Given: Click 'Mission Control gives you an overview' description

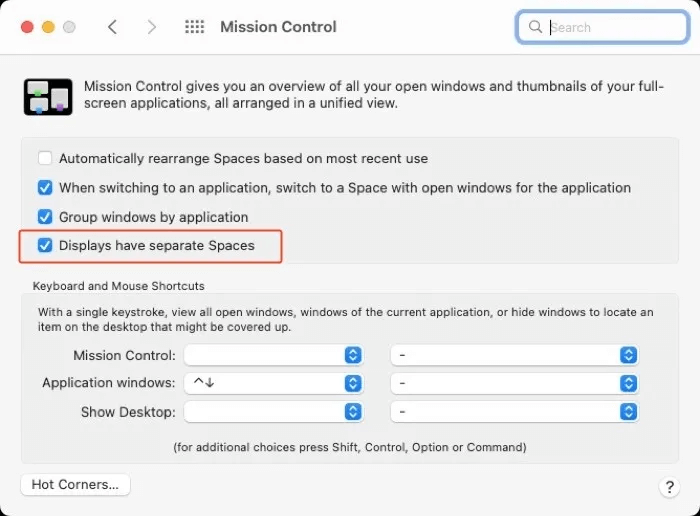Looking at the screenshot, I should pyautogui.click(x=374, y=95).
